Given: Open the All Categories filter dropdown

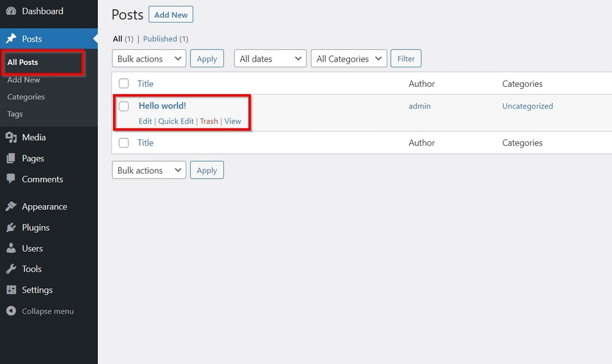Looking at the screenshot, I should click(x=349, y=59).
